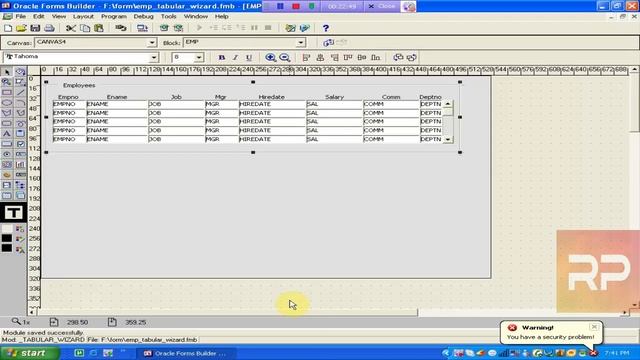Save the module with the floppy icon
The width and height of the screenshot is (640, 360).
click(35, 28)
